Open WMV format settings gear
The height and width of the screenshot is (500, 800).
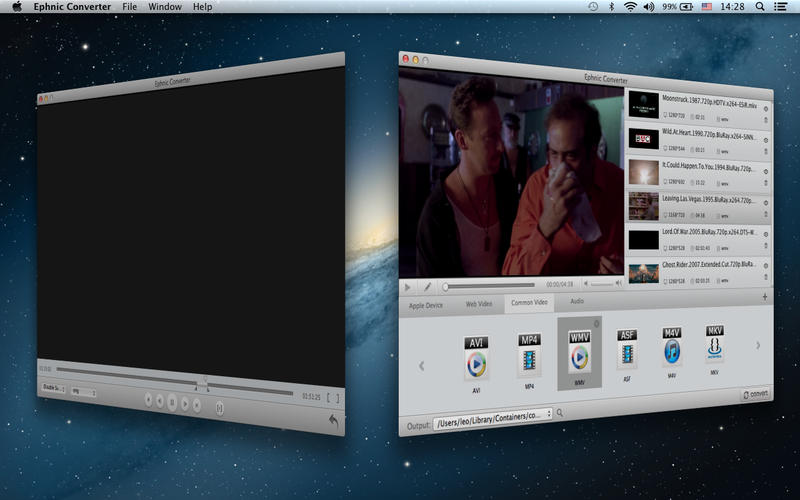click(x=596, y=323)
